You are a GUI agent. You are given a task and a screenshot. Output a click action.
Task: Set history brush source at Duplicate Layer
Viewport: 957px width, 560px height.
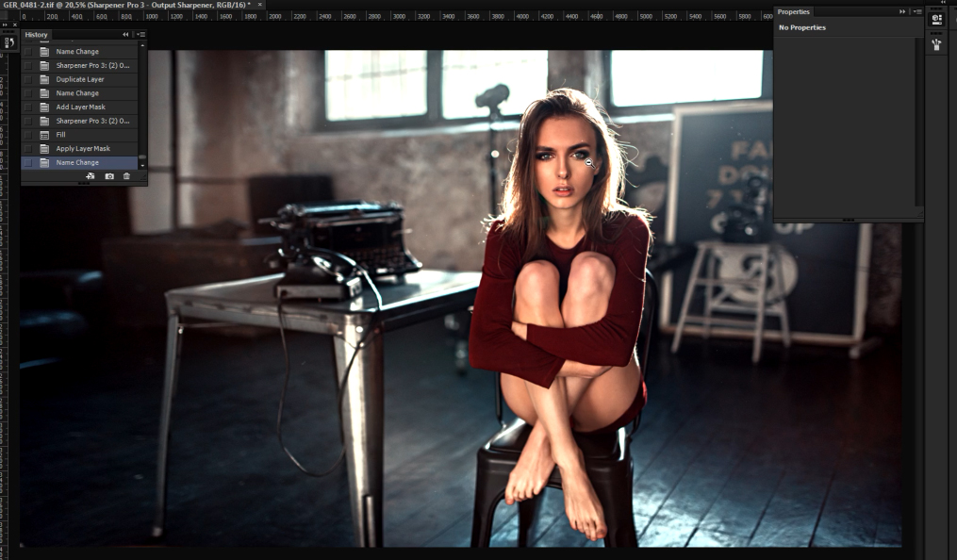click(x=28, y=79)
